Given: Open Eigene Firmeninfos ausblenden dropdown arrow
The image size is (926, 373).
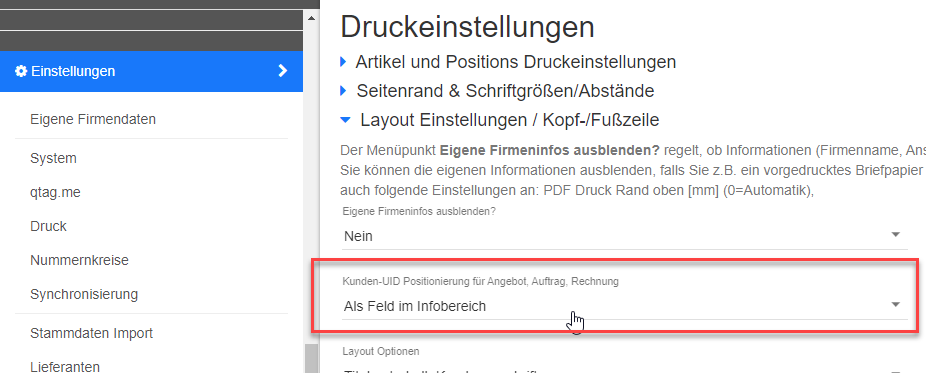Looking at the screenshot, I should pos(895,235).
